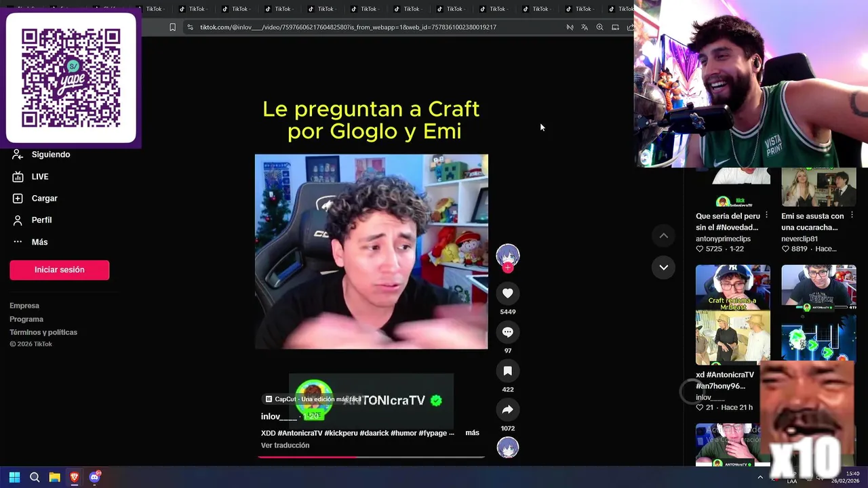Click the cast screen icon in address bar
The height and width of the screenshot is (488, 868).
(x=615, y=27)
